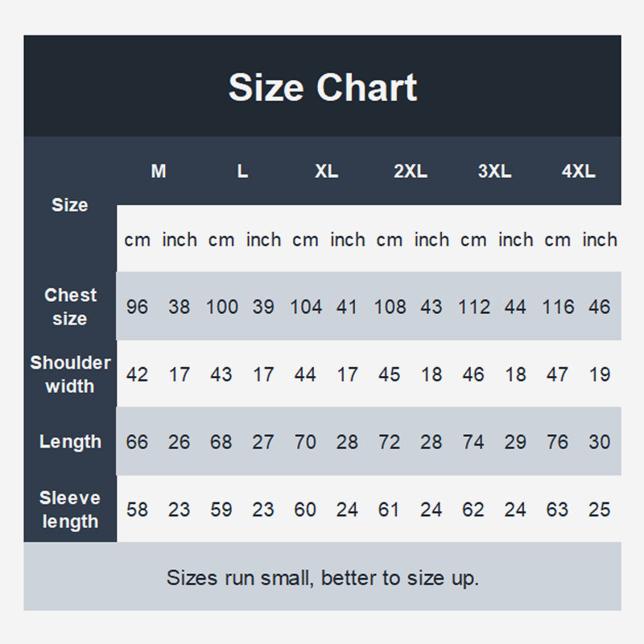
Task: Select the 4XL chest value 116 cm
Action: point(558,307)
